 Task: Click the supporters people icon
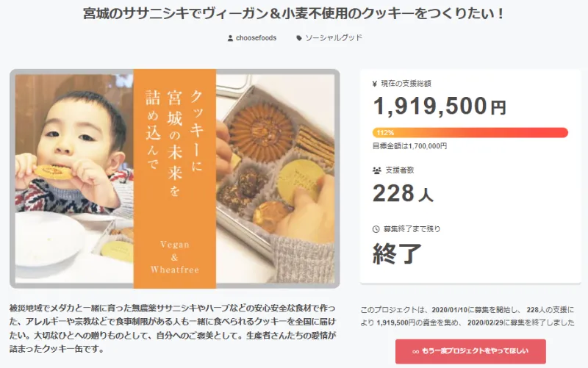click(x=376, y=170)
